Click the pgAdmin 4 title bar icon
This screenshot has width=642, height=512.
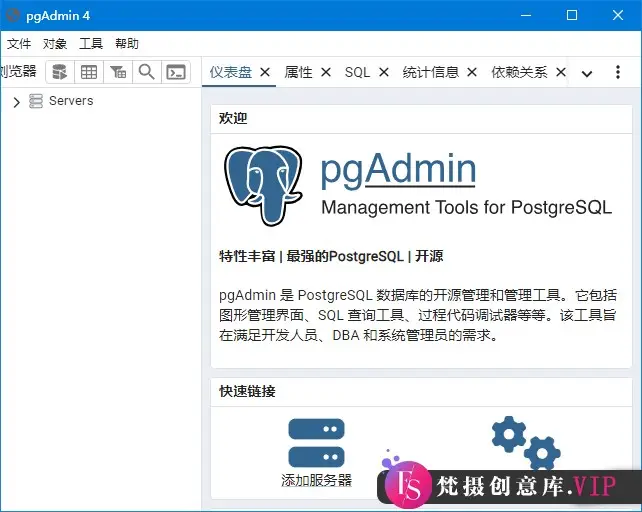[x=13, y=15]
